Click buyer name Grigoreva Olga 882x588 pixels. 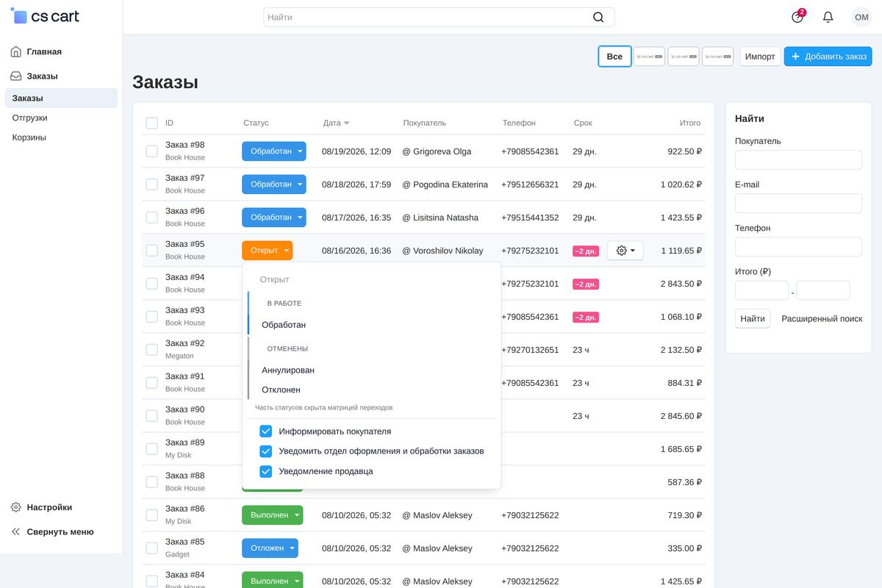442,151
